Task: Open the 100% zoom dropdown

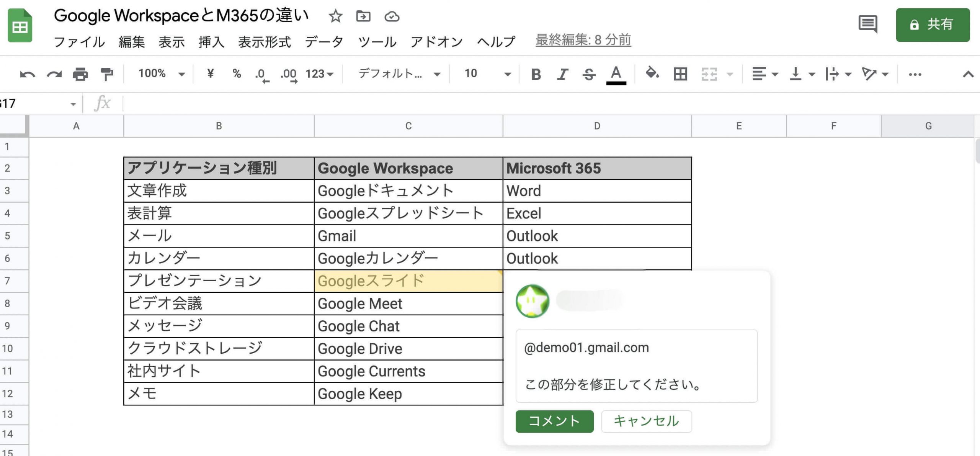Action: pos(162,74)
